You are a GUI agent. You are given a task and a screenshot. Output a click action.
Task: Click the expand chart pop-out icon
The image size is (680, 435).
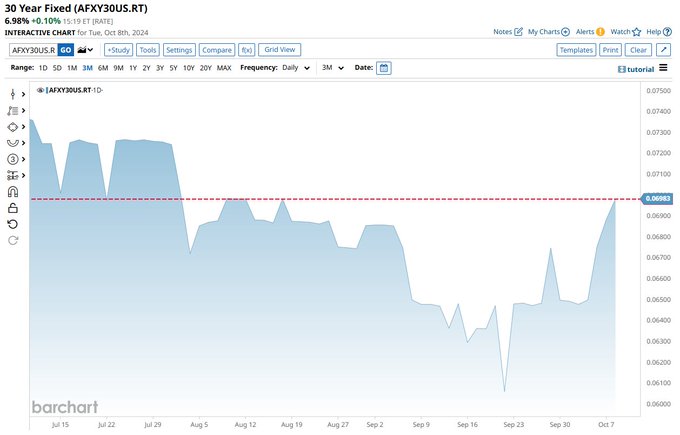pos(664,50)
